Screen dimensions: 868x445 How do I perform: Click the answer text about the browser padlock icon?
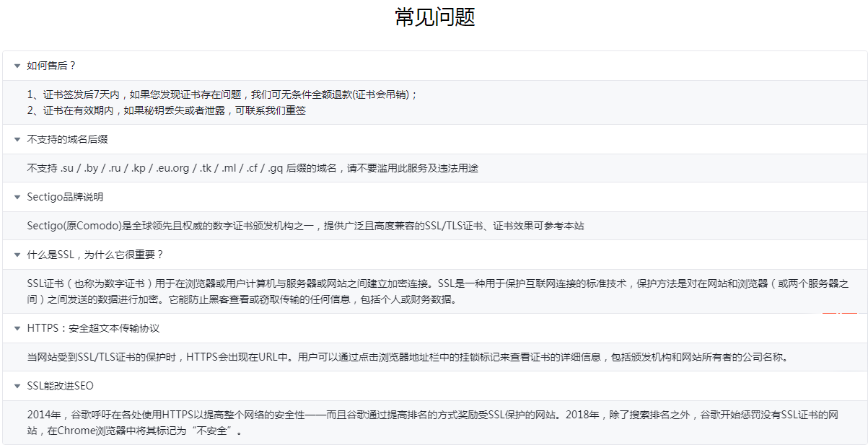408,357
